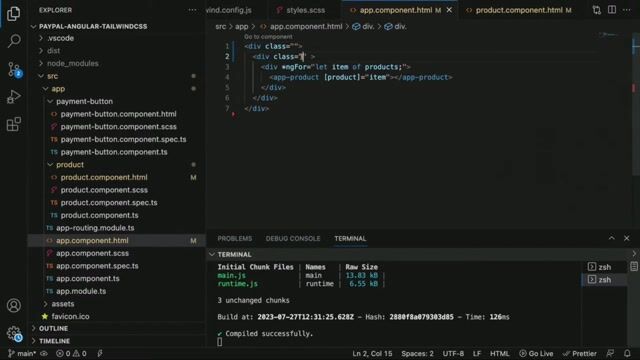Screen dimensions: 640x360
Task: Click the feedback icon in status bar
Action: [610, 353]
